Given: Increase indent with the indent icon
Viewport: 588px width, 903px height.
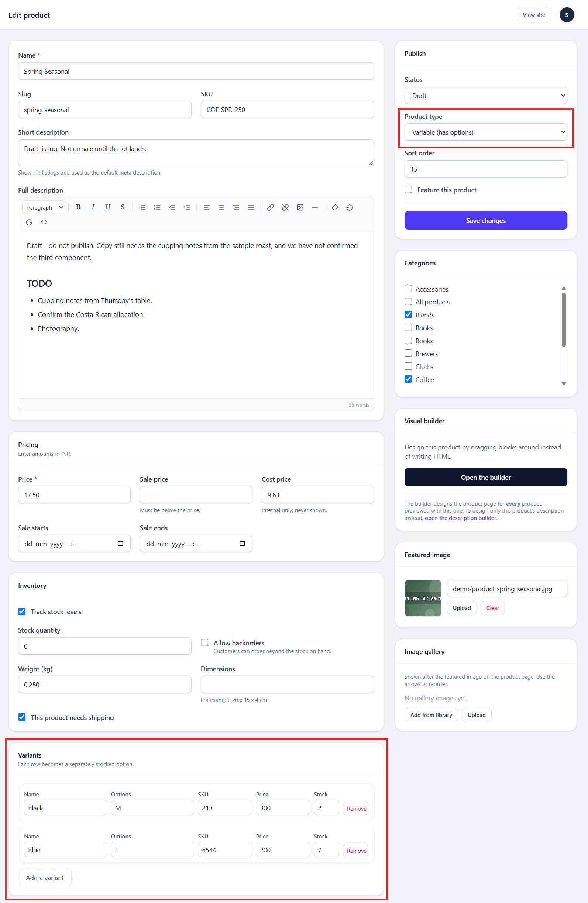Looking at the screenshot, I should coord(187,207).
